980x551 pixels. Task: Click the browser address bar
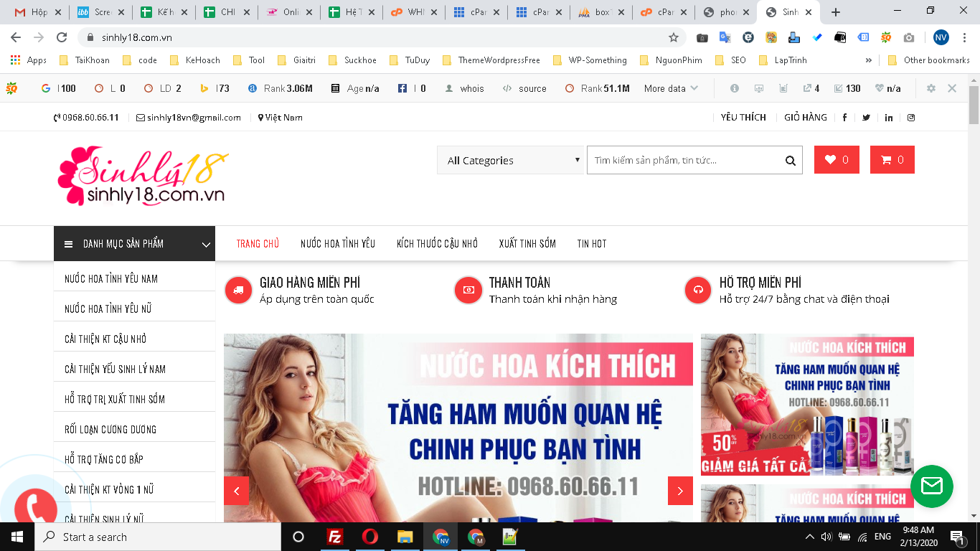(x=380, y=37)
